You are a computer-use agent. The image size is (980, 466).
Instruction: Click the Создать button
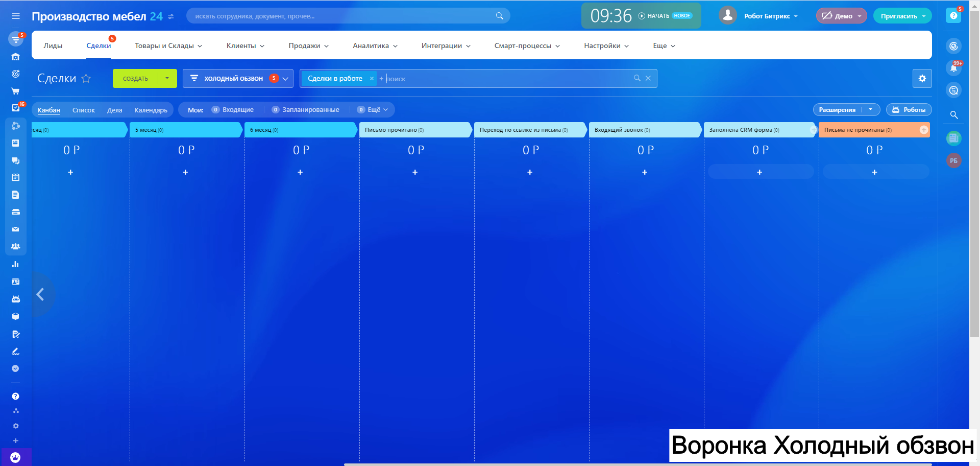(135, 78)
